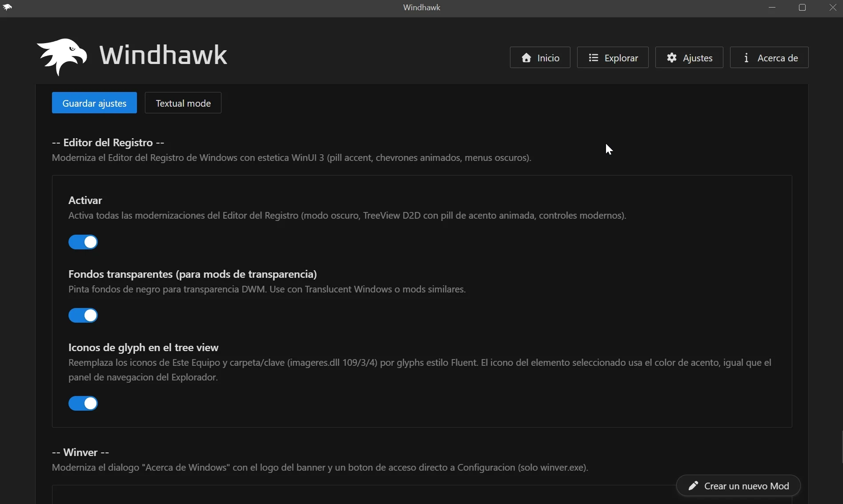
Task: Click the large "Windhawk" wordmark
Action: (x=163, y=55)
